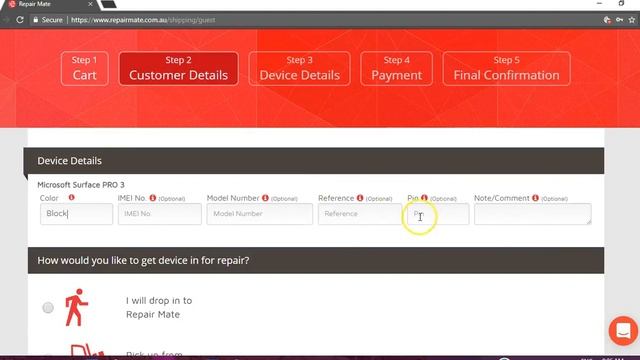Click the 'How would you like to get device' heading
640x360 pixels.
143,260
